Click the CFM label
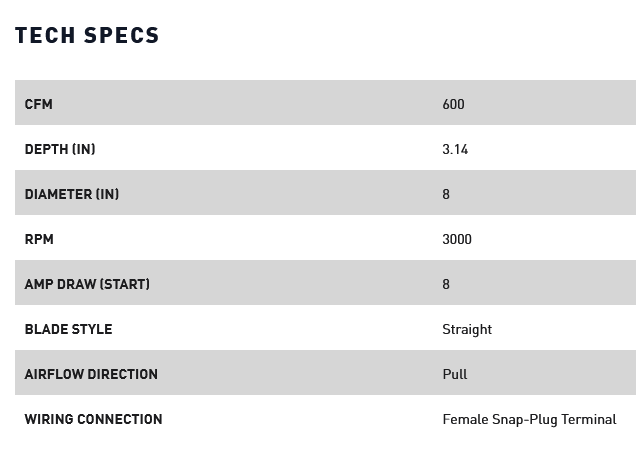Image resolution: width=636 pixels, height=472 pixels. [39, 104]
